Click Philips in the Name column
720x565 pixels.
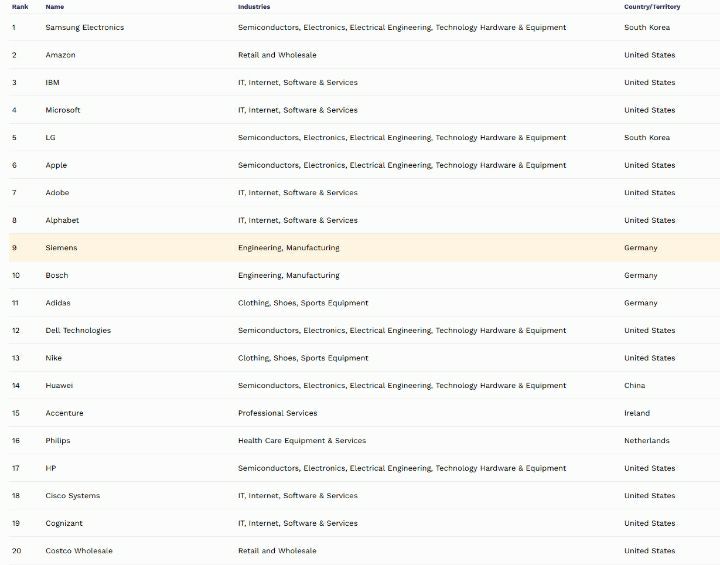[x=58, y=440]
